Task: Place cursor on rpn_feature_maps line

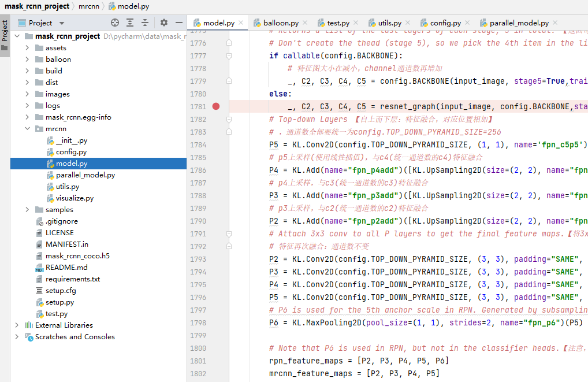Action: tap(359, 361)
